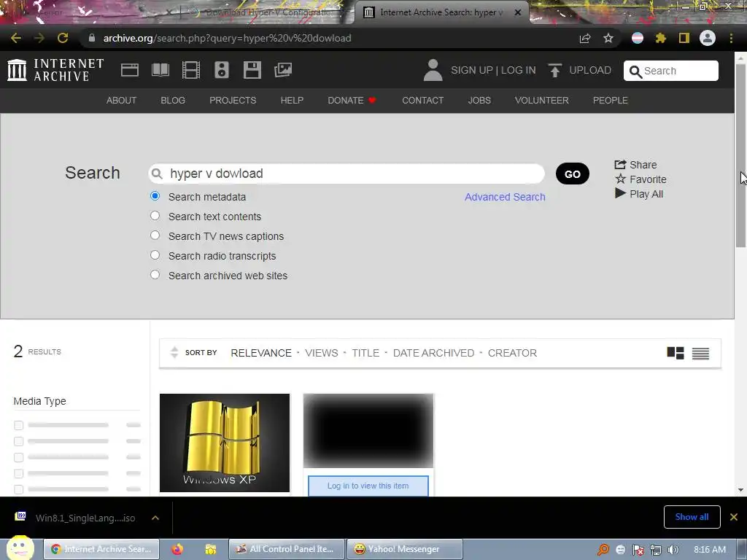Screen dimensions: 747x560
Task: Click the Share link
Action: point(636,165)
